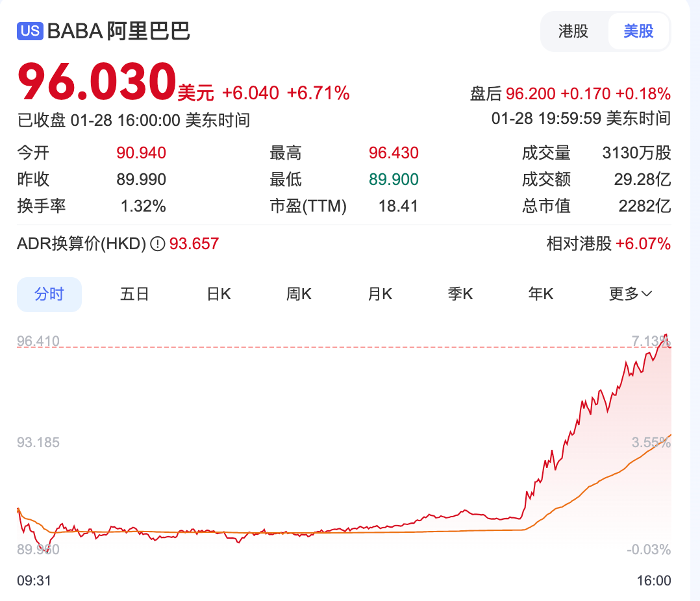Image resolution: width=700 pixels, height=601 pixels.
Task: Click the 昨收 value 89.990
Action: coord(141,179)
